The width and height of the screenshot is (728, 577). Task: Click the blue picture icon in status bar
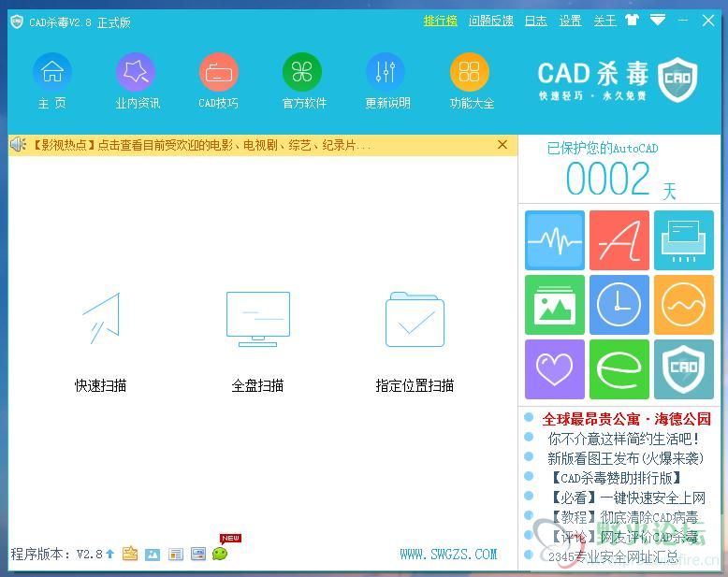click(x=153, y=555)
